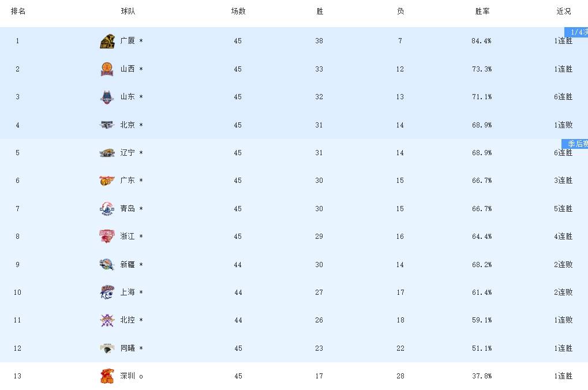Click the 深圳 team logo icon
Image resolution: width=588 pixels, height=390 pixels.
[107, 376]
